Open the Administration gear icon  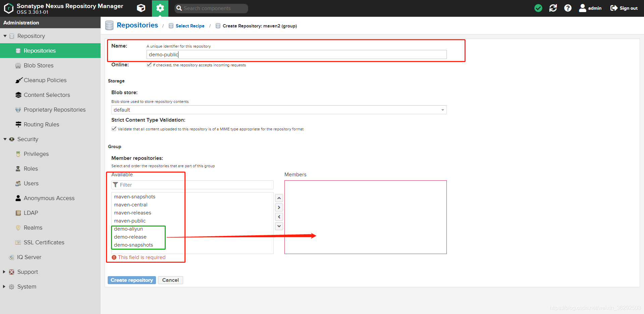[160, 8]
